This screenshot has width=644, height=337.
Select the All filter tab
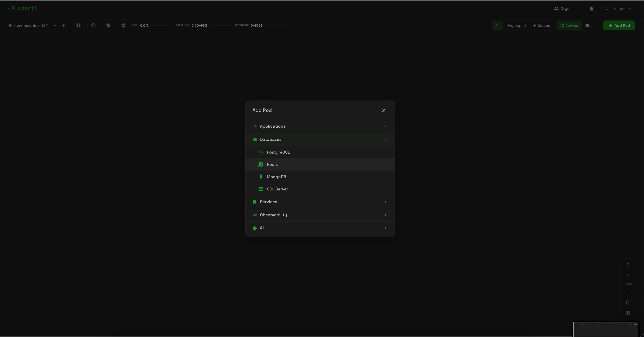click(x=497, y=26)
